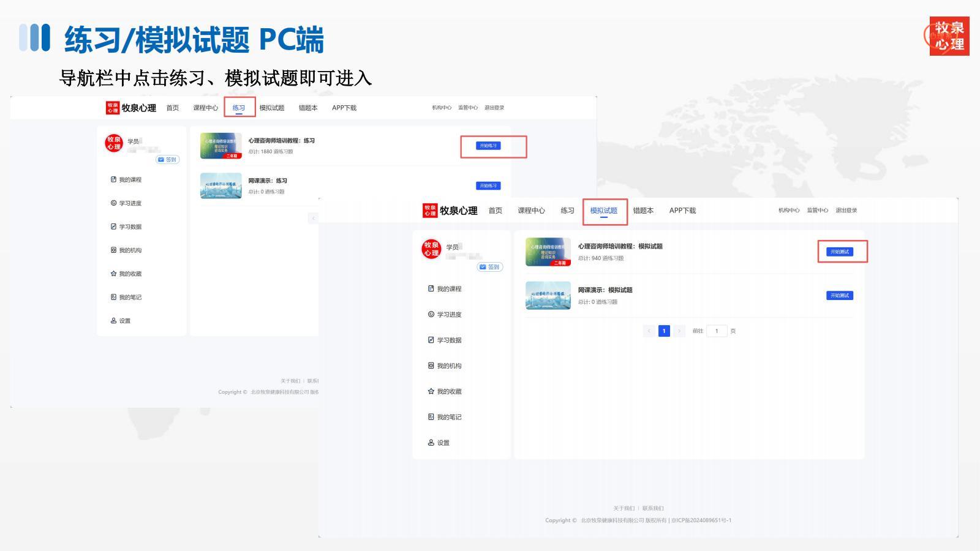Click the 签到 check-in badge on 模拟试题 page
The height and width of the screenshot is (551, 980).
(x=490, y=267)
